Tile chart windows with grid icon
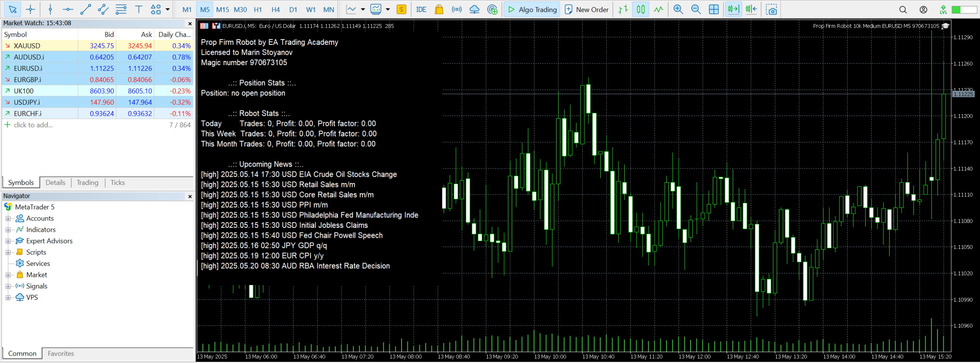 tap(714, 10)
